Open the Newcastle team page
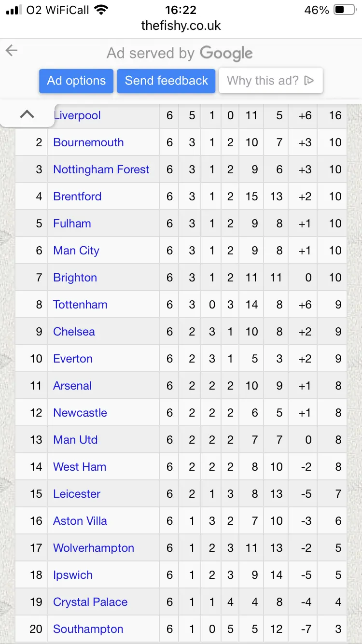362x644 pixels. [x=80, y=413]
